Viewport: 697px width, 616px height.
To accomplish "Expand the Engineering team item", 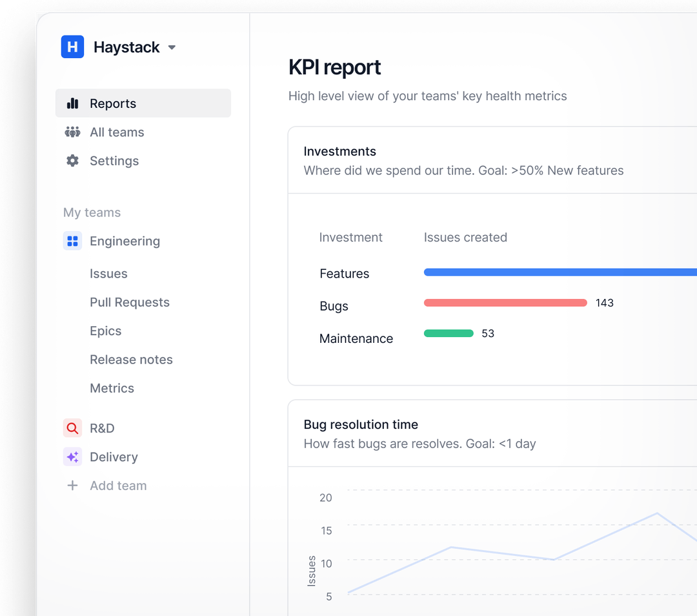I will pyautogui.click(x=125, y=241).
